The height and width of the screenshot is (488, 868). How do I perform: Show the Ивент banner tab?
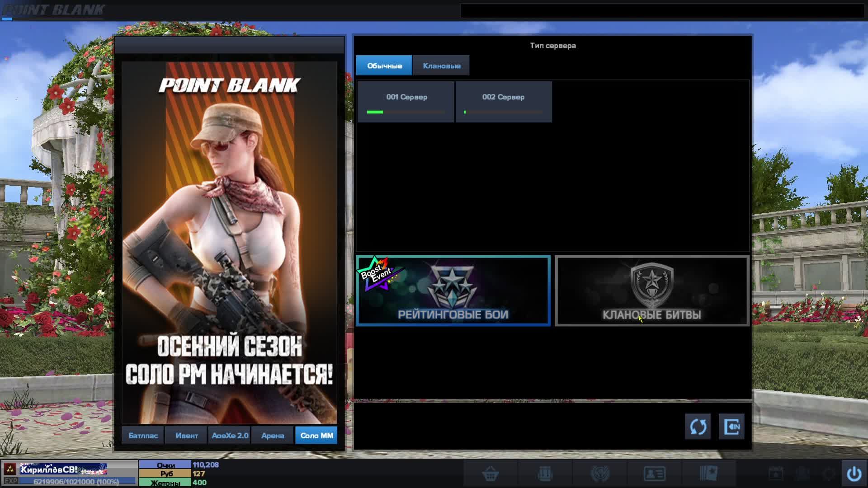186,436
